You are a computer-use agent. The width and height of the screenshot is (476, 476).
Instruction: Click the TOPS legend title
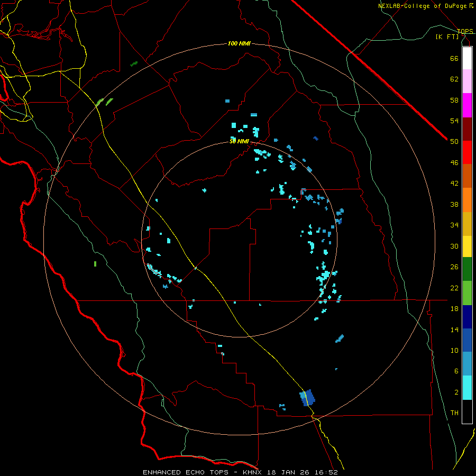tap(465, 31)
